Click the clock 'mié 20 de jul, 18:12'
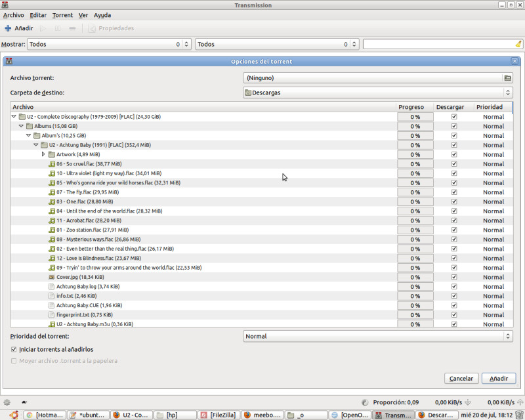The height and width of the screenshot is (420, 525). 486,415
